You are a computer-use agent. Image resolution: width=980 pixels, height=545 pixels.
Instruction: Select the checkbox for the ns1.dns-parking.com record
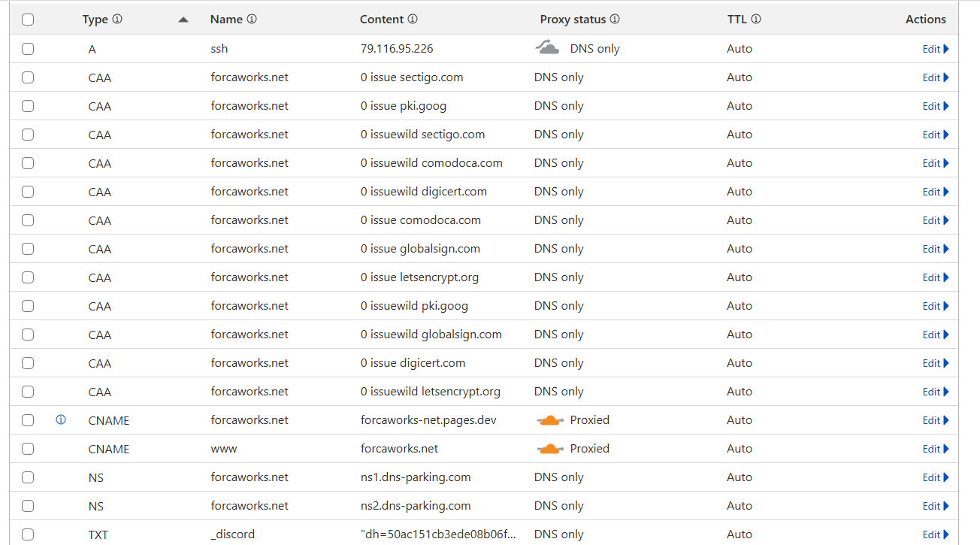tap(28, 477)
